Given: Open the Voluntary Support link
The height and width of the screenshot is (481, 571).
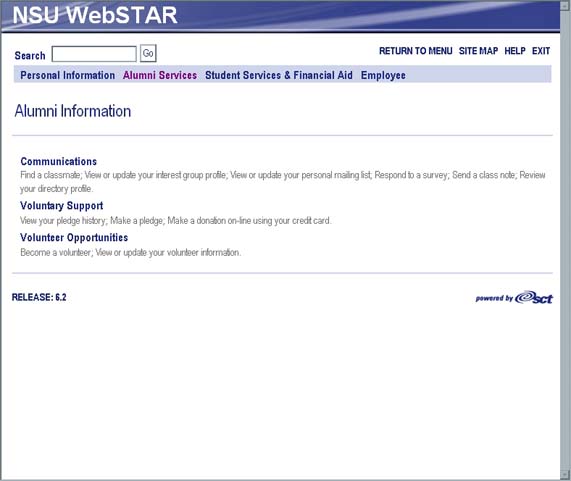Looking at the screenshot, I should point(62,206).
